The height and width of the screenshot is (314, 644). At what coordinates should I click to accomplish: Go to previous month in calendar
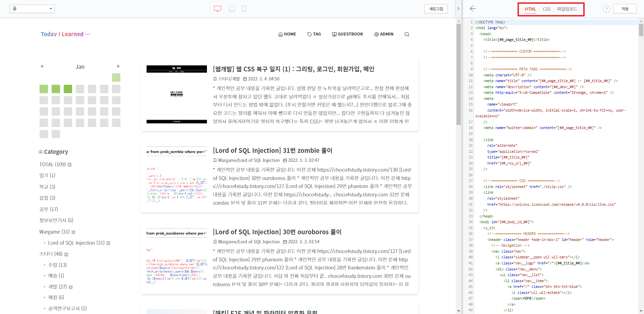42,66
